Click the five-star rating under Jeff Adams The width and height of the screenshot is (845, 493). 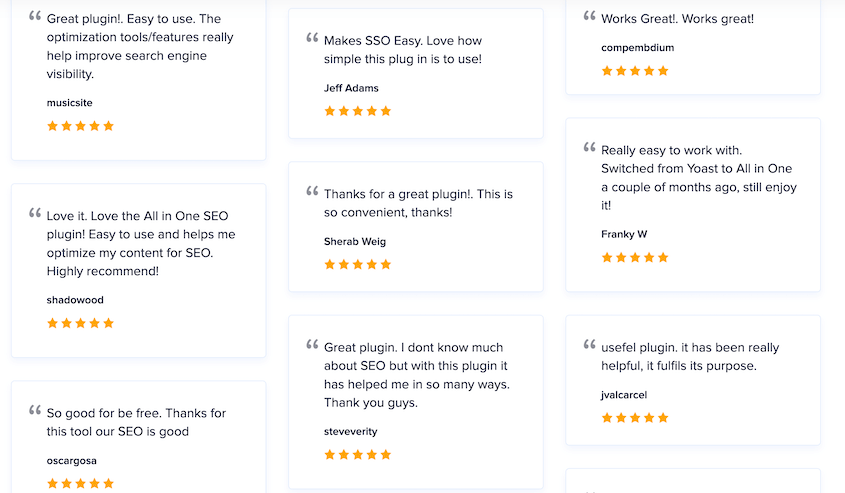(x=358, y=111)
